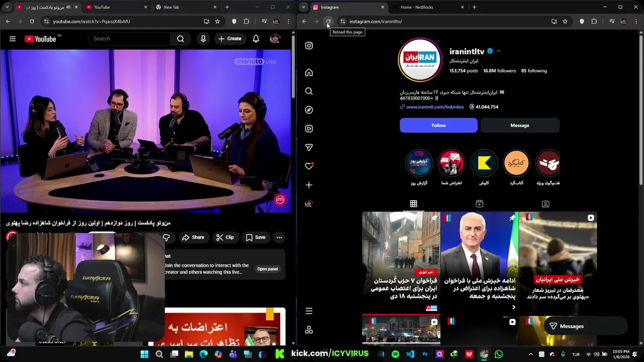Screen dimensions: 644x362
Task: Reload the Instagram page
Action: click(x=328, y=22)
